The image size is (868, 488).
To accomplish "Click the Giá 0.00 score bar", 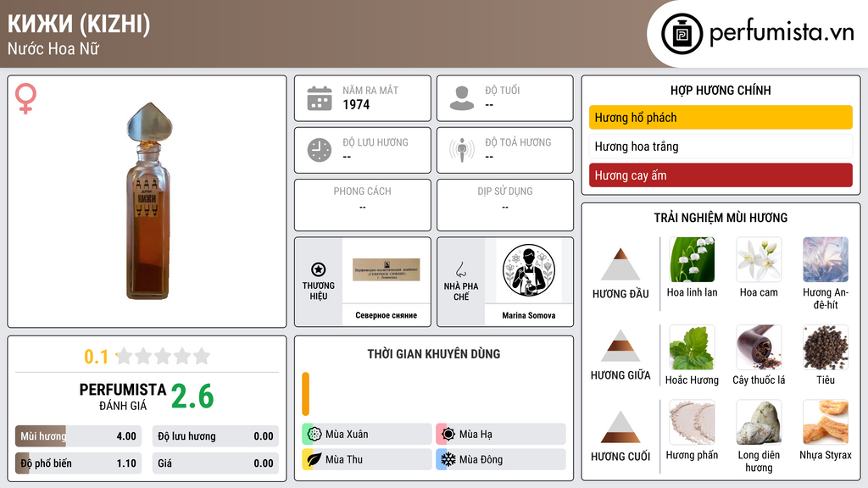I will click(x=215, y=463).
